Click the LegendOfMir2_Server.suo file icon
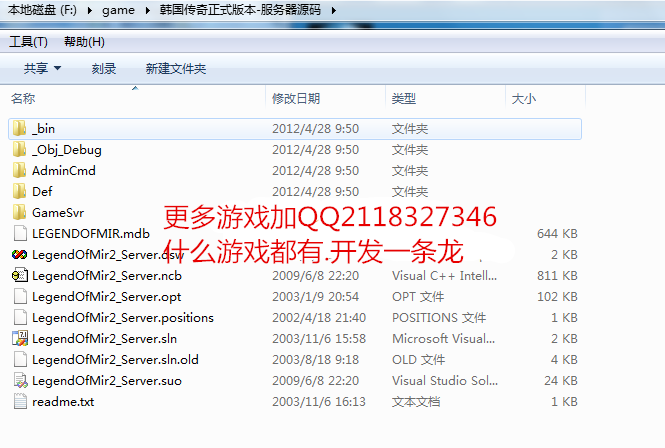 pos(20,381)
